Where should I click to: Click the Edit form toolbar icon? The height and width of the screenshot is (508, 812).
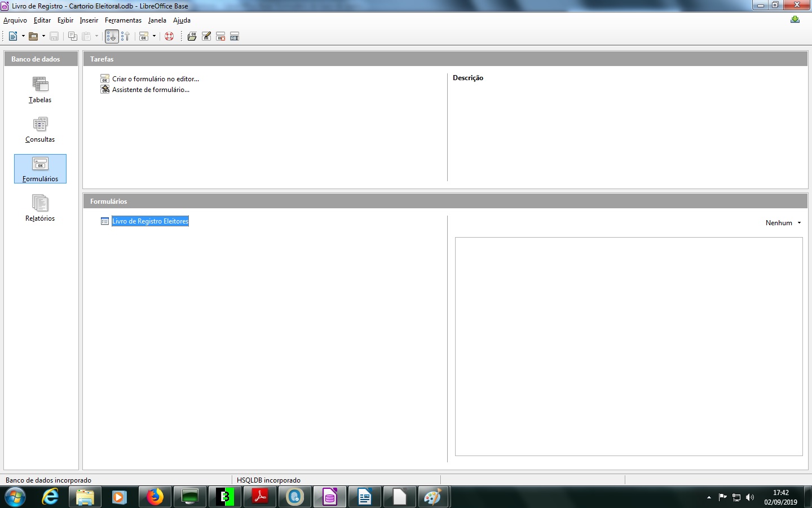pyautogui.click(x=206, y=37)
